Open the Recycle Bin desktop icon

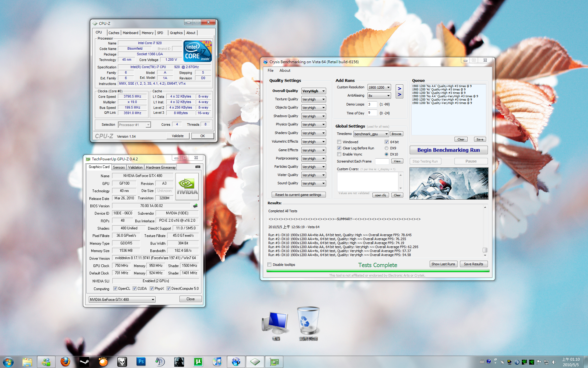pos(308,324)
